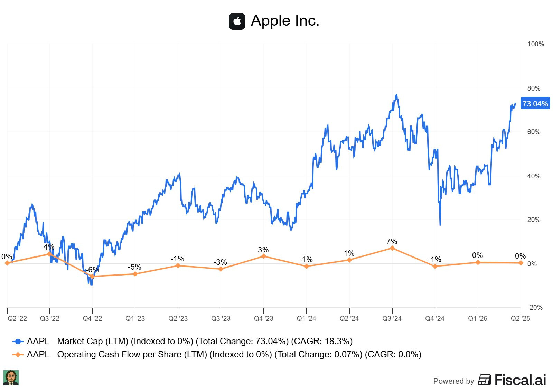The width and height of the screenshot is (553, 392).
Task: Click the Apple logo icon in title
Action: (x=237, y=21)
